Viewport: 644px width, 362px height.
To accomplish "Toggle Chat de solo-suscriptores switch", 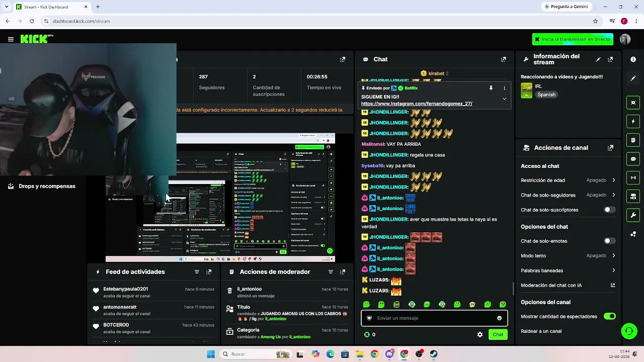I will coord(609,210).
